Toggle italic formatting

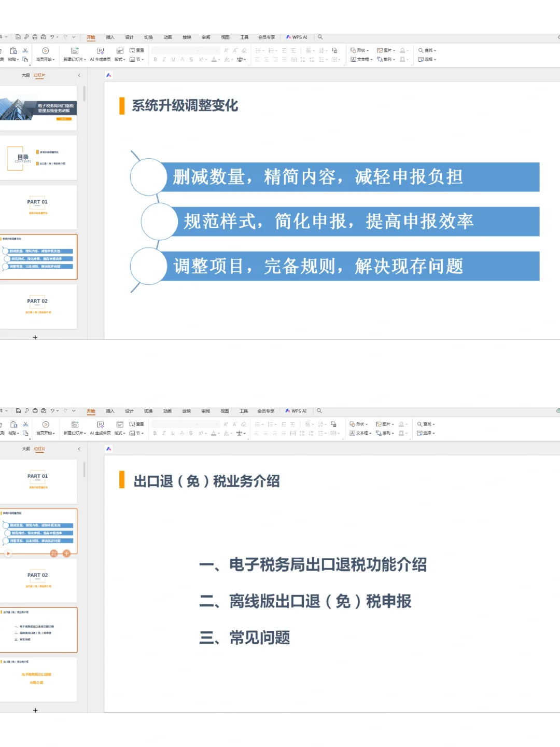163,59
